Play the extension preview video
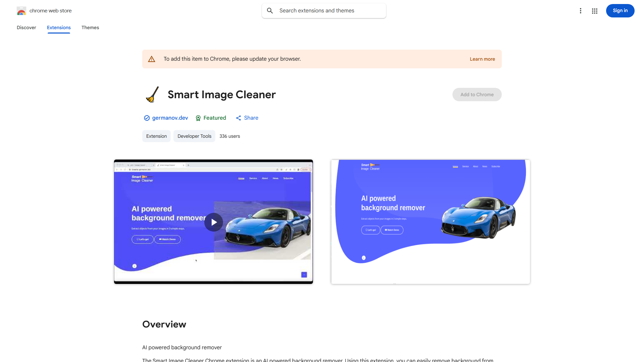The width and height of the screenshot is (644, 362). click(214, 222)
